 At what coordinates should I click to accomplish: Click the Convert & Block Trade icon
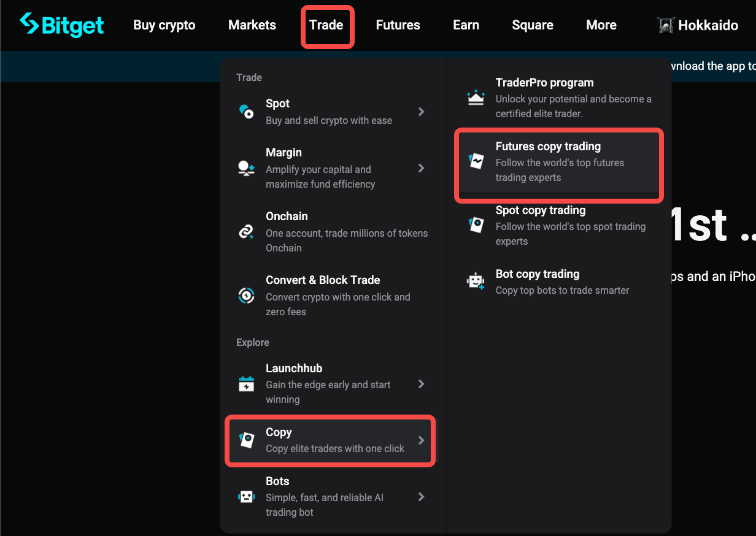(246, 296)
